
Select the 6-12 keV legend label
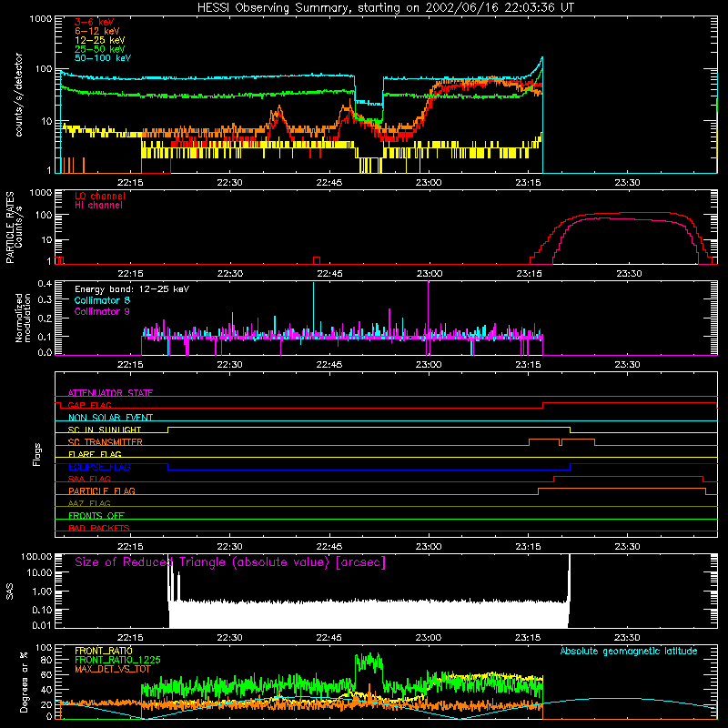click(97, 31)
